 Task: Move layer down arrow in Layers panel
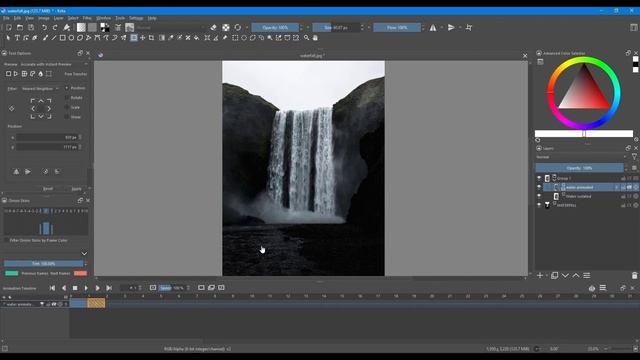tap(565, 276)
